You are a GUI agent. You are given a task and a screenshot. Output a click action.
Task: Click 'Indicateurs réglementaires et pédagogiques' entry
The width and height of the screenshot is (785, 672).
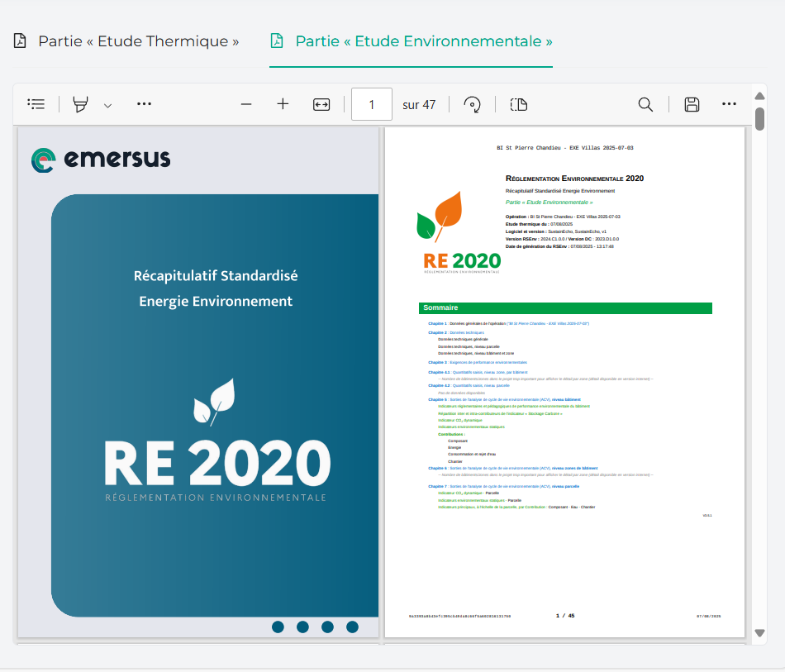(x=514, y=406)
